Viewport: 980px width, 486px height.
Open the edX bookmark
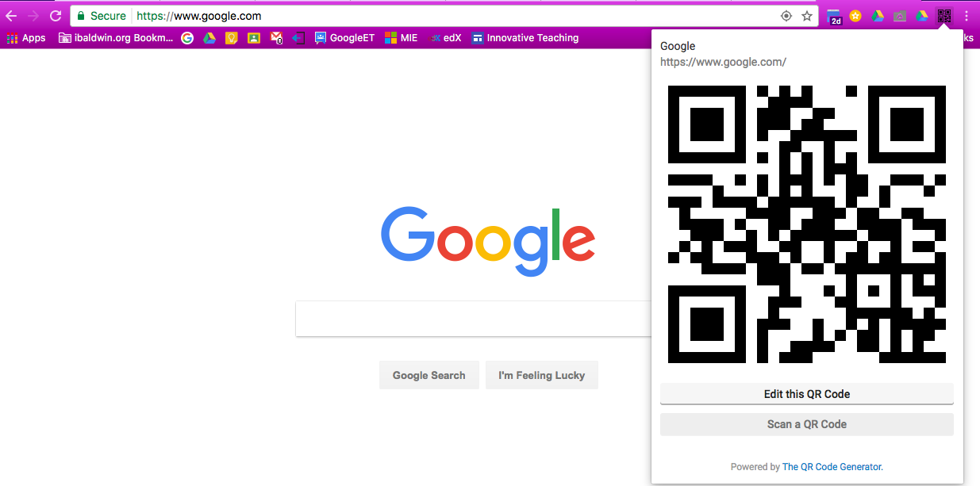[x=445, y=38]
